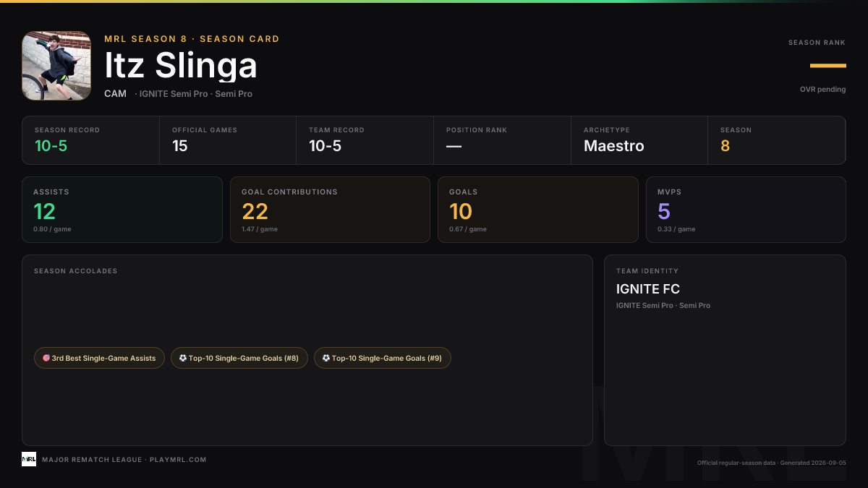
Task: Click the Season Accolades heading
Action: pyautogui.click(x=75, y=271)
